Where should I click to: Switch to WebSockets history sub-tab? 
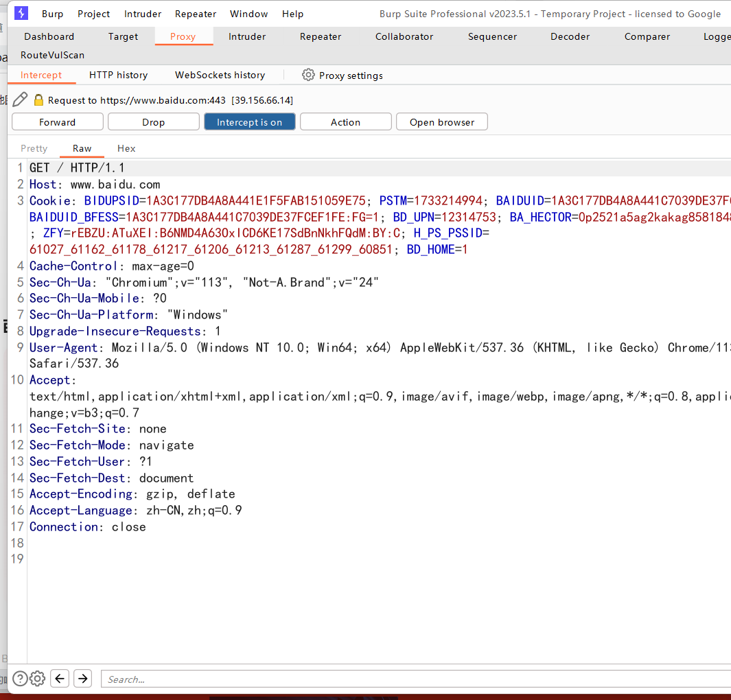(220, 75)
